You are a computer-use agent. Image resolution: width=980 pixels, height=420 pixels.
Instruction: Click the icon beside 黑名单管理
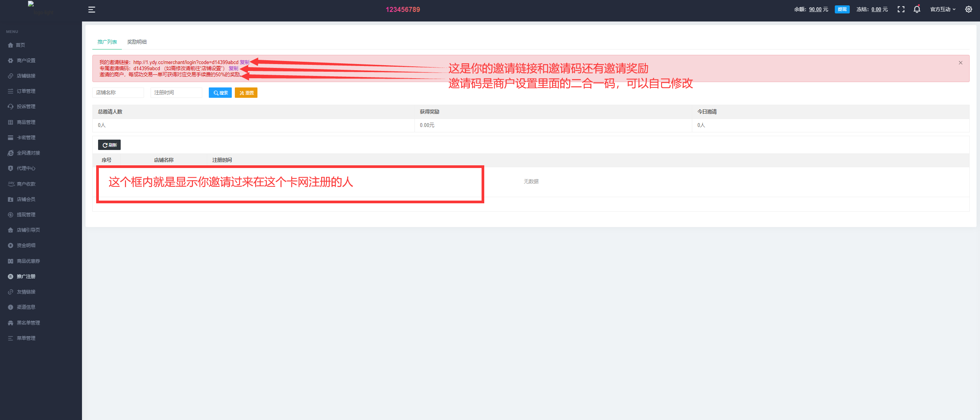(10, 323)
